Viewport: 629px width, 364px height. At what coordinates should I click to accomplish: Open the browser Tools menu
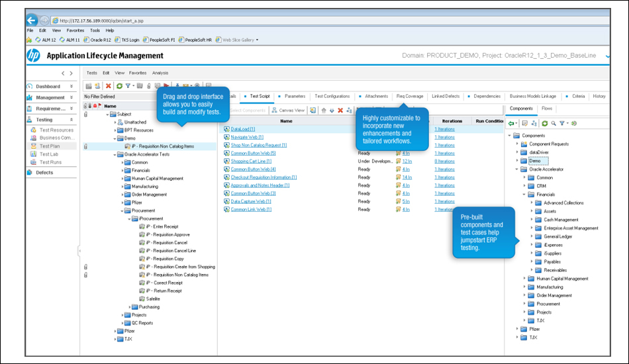(x=95, y=30)
